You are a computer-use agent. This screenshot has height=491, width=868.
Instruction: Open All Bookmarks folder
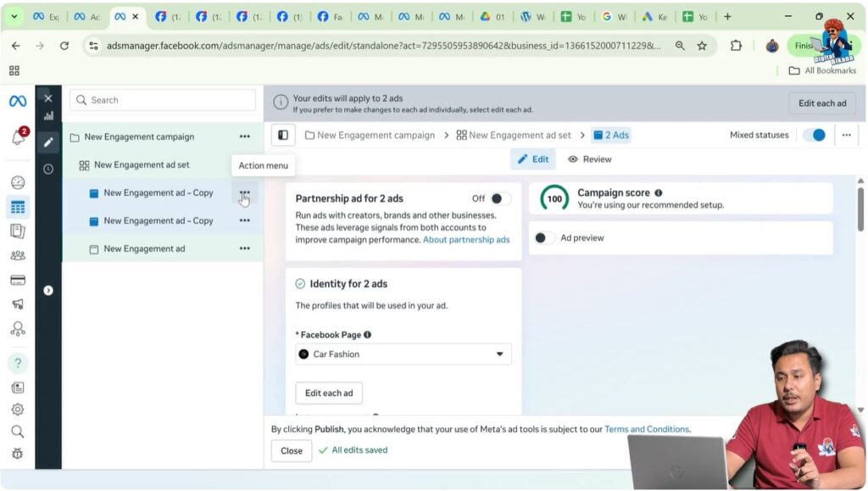(822, 70)
